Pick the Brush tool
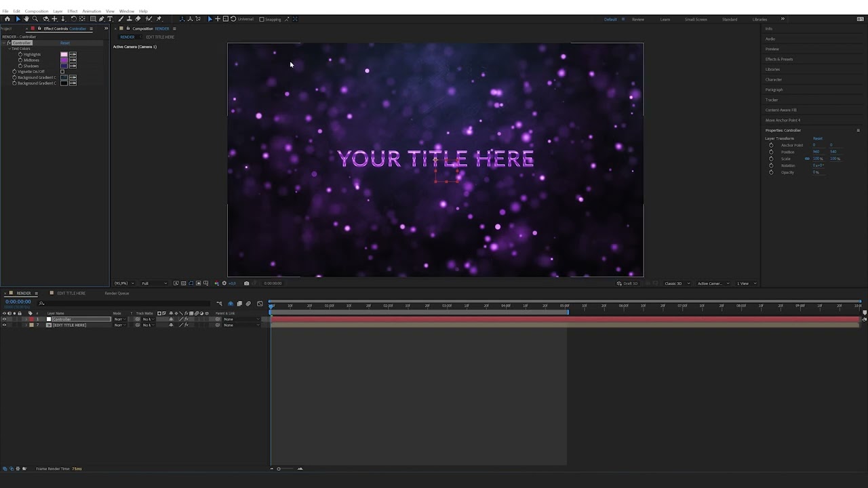868x488 pixels. click(121, 19)
